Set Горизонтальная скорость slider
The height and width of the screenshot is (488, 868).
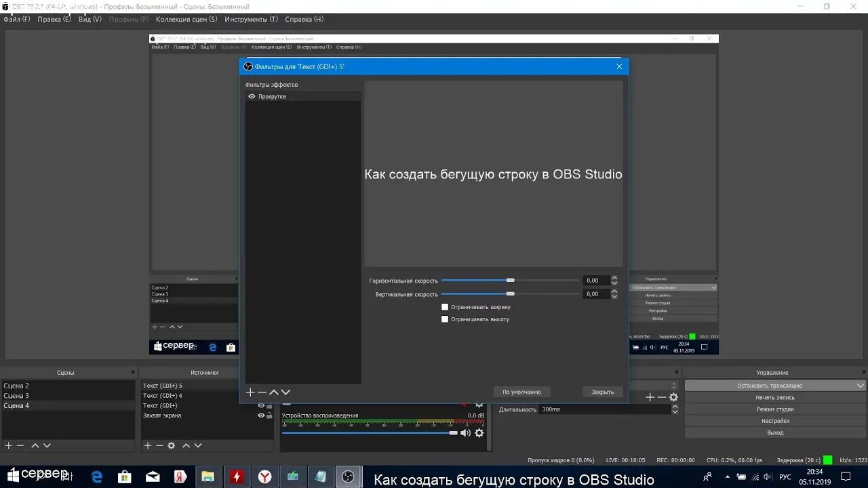point(510,280)
